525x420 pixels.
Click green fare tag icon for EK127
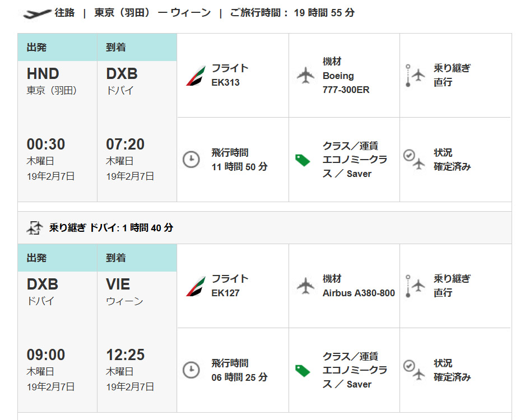(x=303, y=371)
